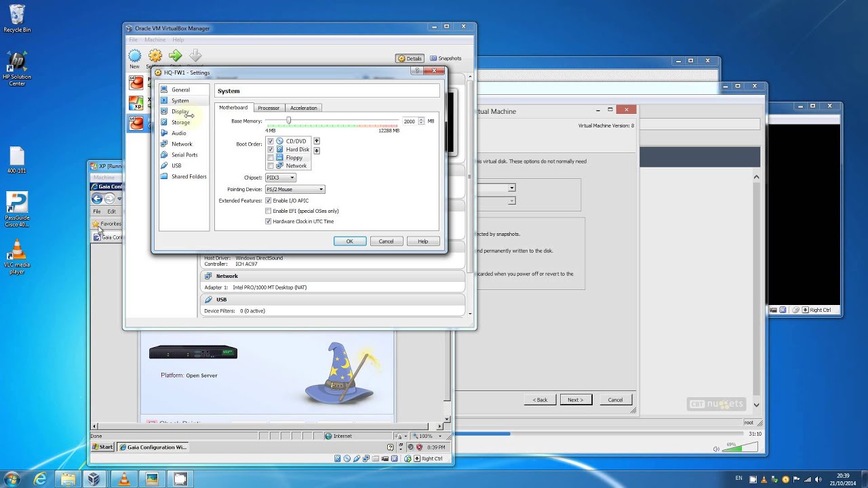The width and height of the screenshot is (868, 488).
Task: Switch to the Processor tab
Action: click(x=269, y=108)
